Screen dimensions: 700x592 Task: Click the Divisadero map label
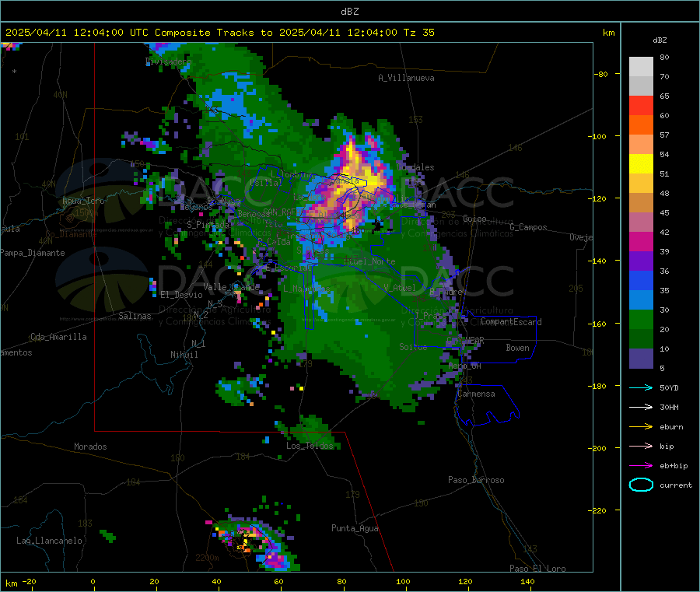coord(168,61)
